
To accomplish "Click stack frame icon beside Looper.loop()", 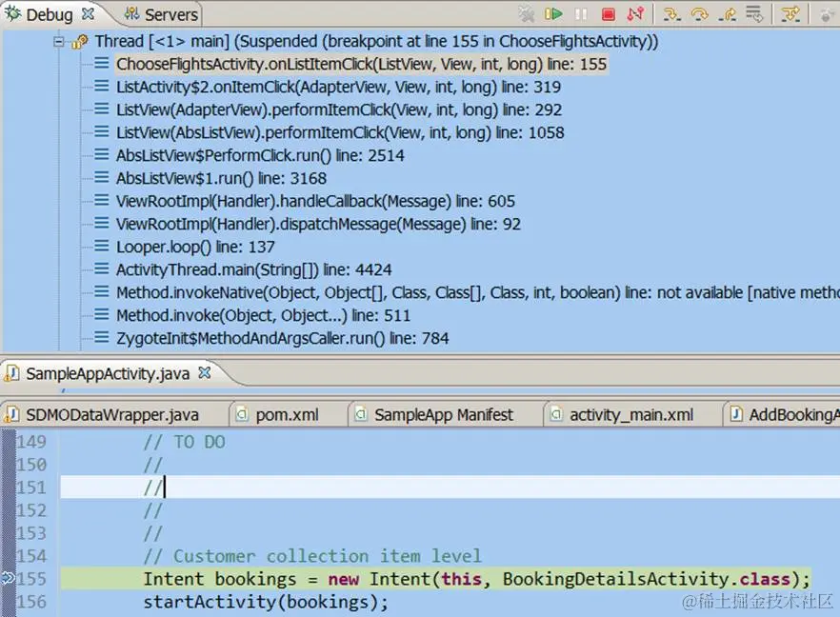I will click(x=101, y=247).
